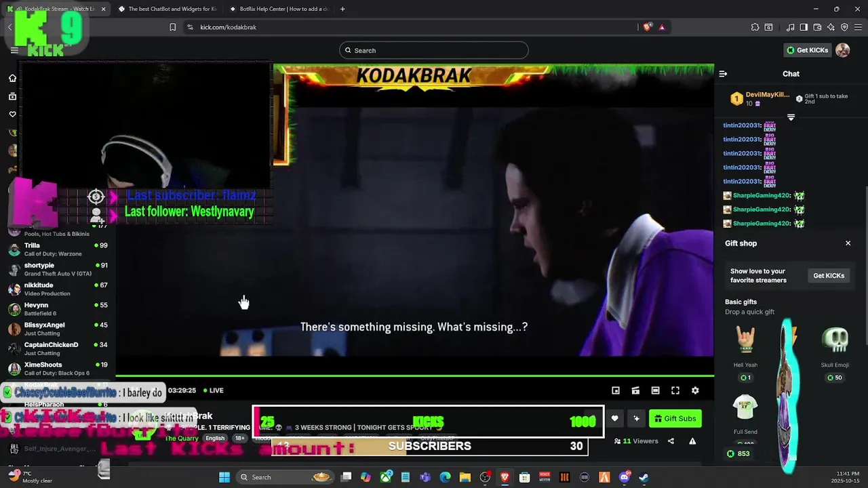Close the Gift shop panel
Viewport: 868px width, 488px height.
[848, 243]
